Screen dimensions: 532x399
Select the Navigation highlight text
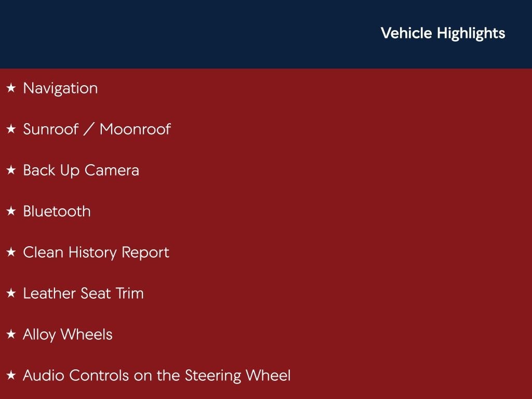60,88
